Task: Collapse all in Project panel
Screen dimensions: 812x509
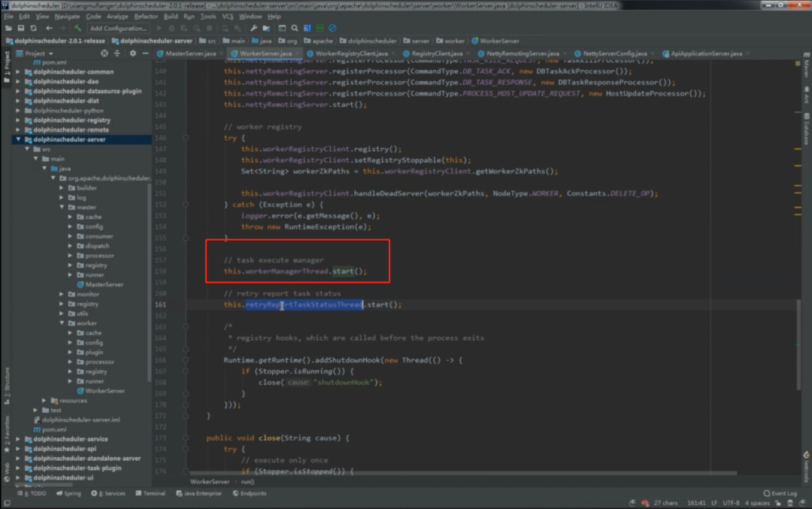Action: (x=117, y=53)
